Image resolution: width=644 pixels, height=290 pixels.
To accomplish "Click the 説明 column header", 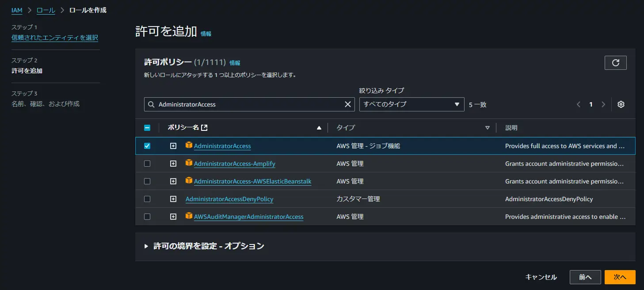I will (511, 128).
